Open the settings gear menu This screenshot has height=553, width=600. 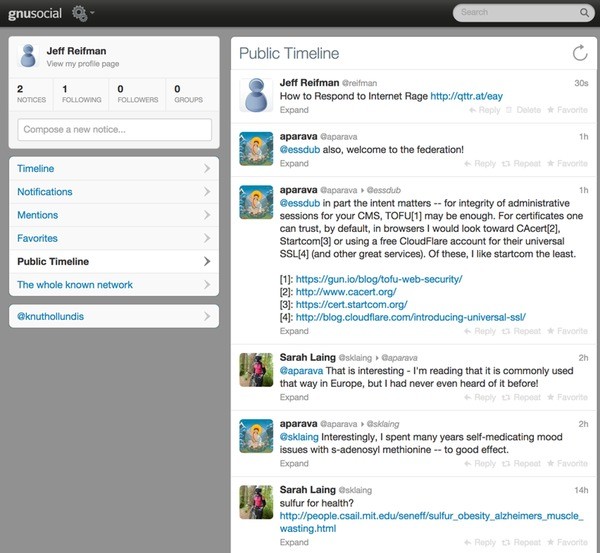click(x=80, y=13)
